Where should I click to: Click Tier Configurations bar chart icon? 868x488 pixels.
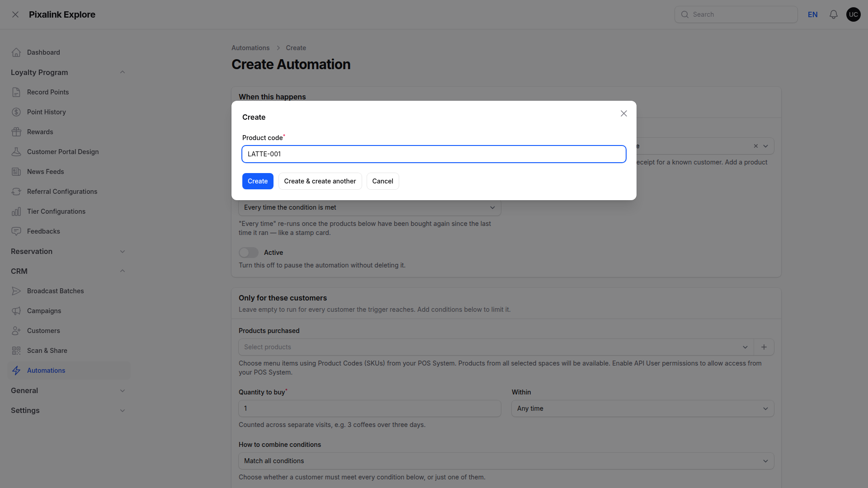(16, 211)
